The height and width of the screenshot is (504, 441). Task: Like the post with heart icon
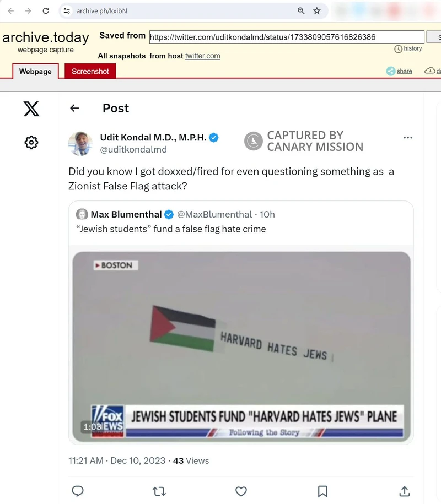[241, 491]
